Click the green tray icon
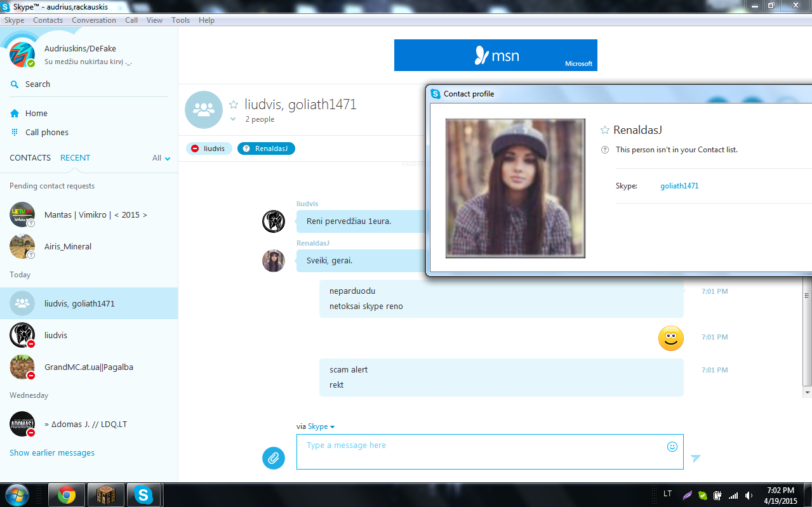812x507 pixels. pos(703,496)
